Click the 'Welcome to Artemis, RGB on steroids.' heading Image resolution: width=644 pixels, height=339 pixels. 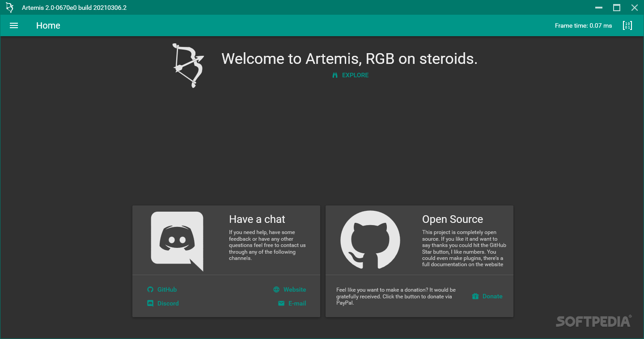[x=349, y=59]
